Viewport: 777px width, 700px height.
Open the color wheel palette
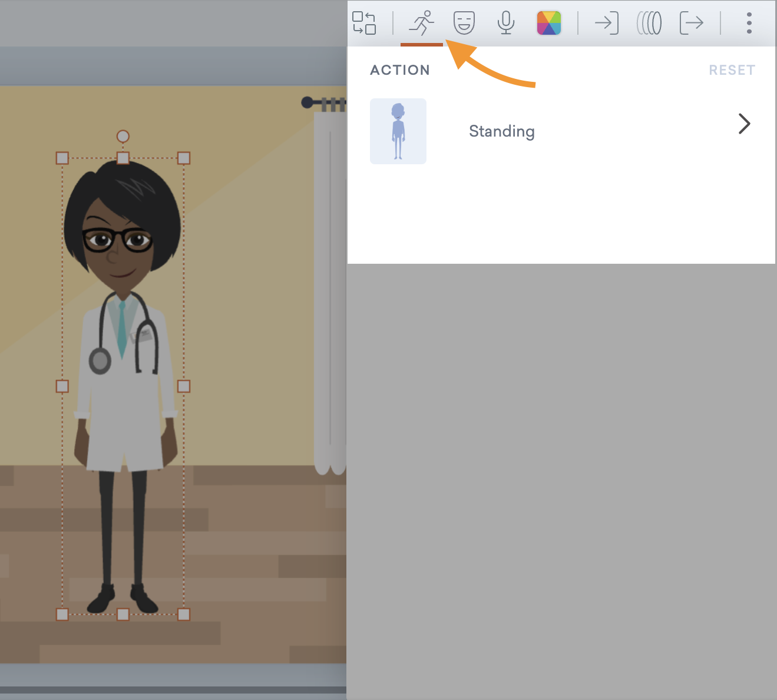coord(548,24)
